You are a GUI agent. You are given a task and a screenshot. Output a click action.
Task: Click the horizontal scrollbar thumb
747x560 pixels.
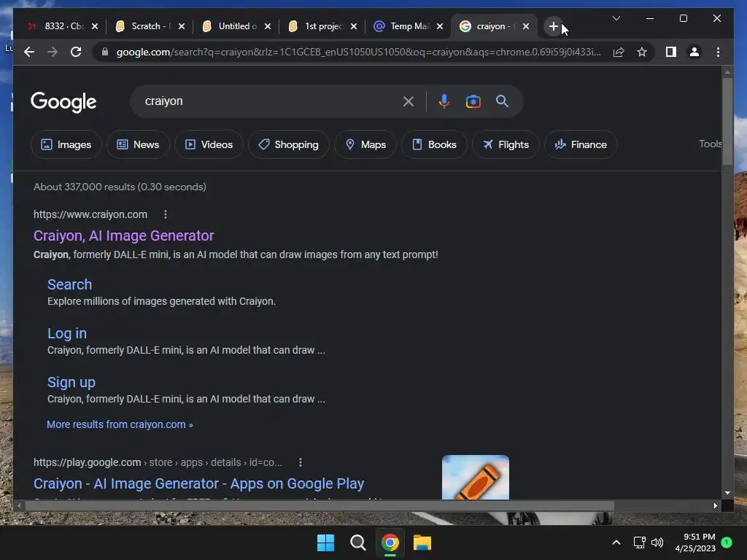point(320,506)
